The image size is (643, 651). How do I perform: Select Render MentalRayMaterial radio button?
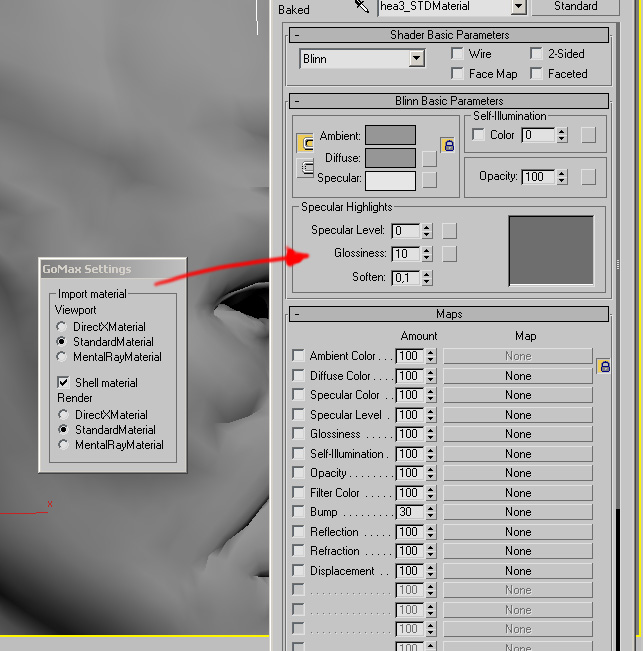pos(63,445)
